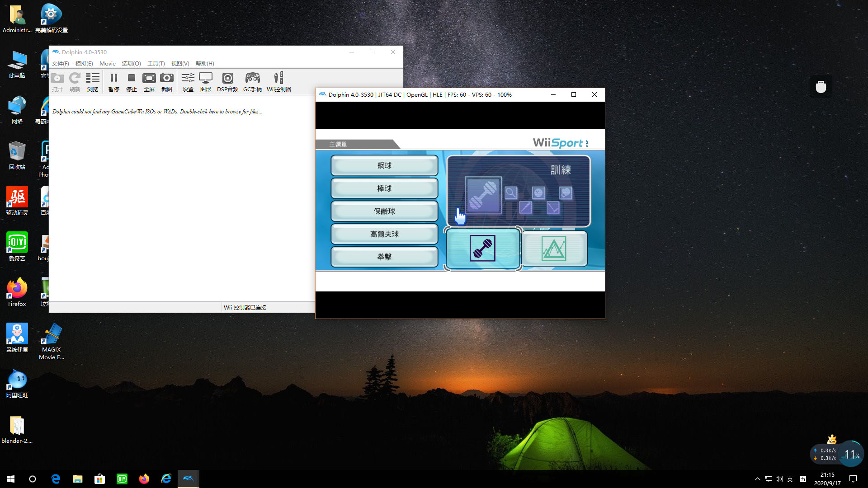Launch MAGIX Movie Edit desktop shortcut

click(x=52, y=342)
